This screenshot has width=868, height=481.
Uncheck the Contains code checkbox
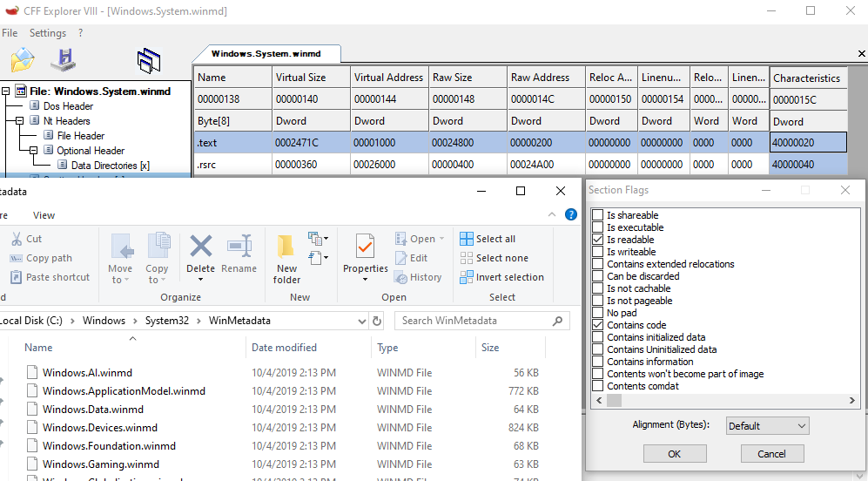[598, 325]
